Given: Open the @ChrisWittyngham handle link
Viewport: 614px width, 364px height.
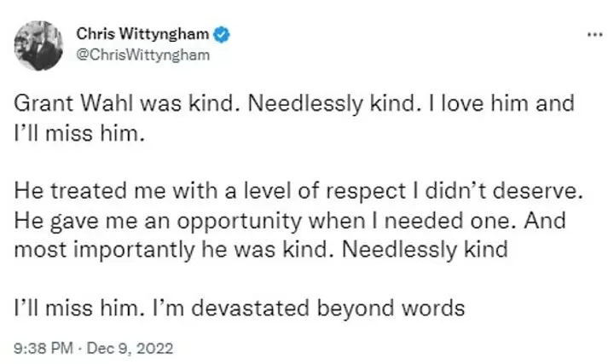Looking at the screenshot, I should click(143, 55).
